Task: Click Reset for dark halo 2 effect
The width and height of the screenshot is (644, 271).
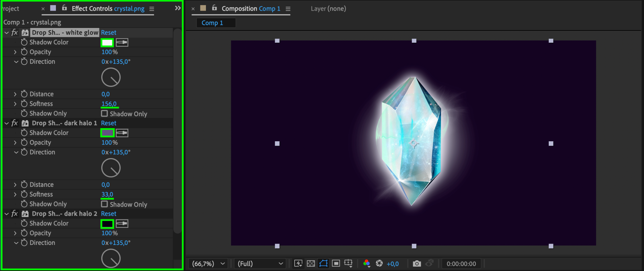Action: pos(108,214)
